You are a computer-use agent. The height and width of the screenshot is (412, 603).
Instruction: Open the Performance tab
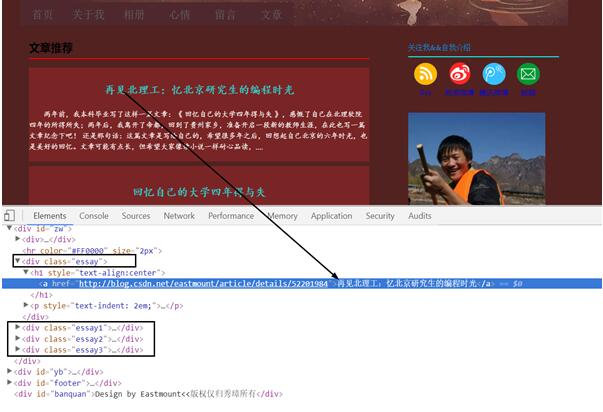[x=231, y=216]
